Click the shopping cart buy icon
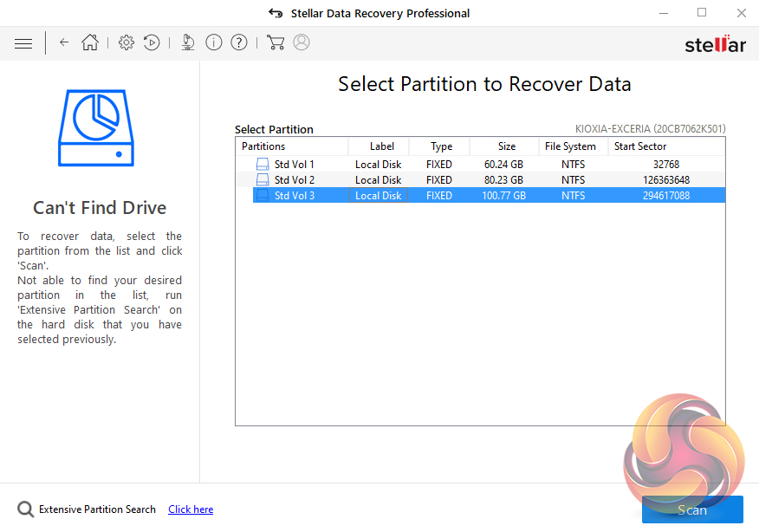This screenshot has width=759, height=532. tap(276, 42)
